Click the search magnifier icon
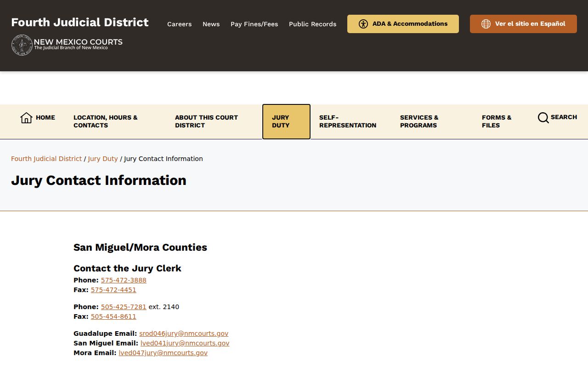Image resolution: width=588 pixels, height=368 pixels. tap(543, 118)
